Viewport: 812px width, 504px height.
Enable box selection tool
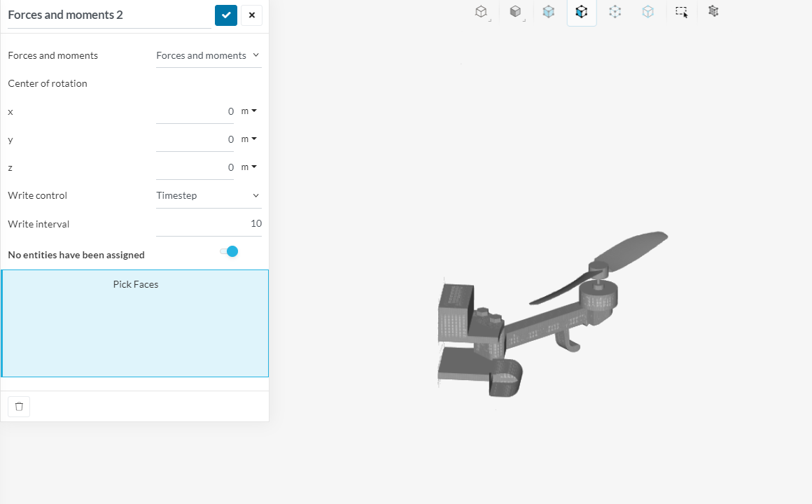(x=682, y=12)
